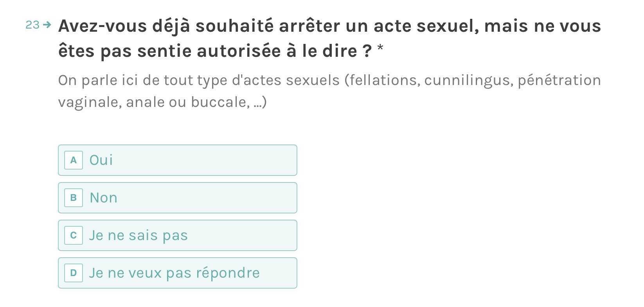Click the required asterisk after the question

click(380, 49)
